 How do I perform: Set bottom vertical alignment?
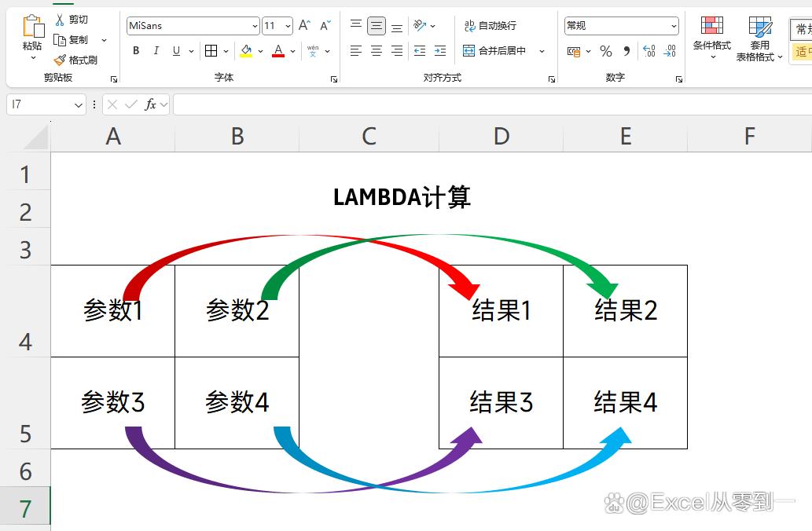pyautogui.click(x=397, y=27)
